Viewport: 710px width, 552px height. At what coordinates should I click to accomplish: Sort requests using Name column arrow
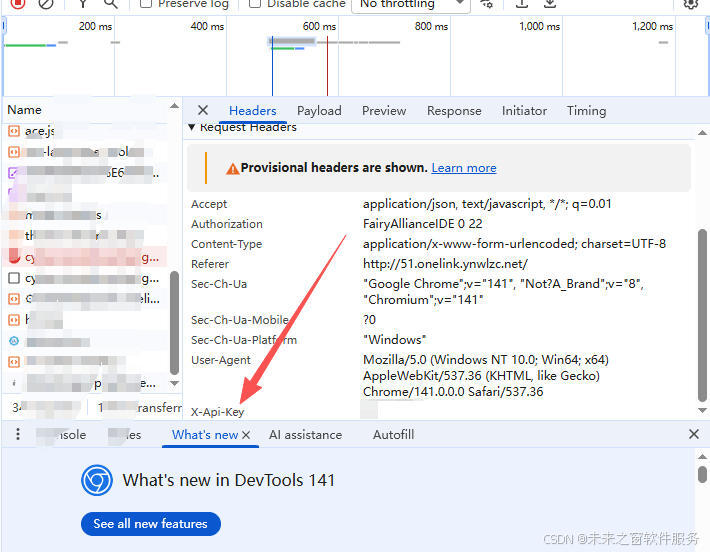pyautogui.click(x=174, y=106)
